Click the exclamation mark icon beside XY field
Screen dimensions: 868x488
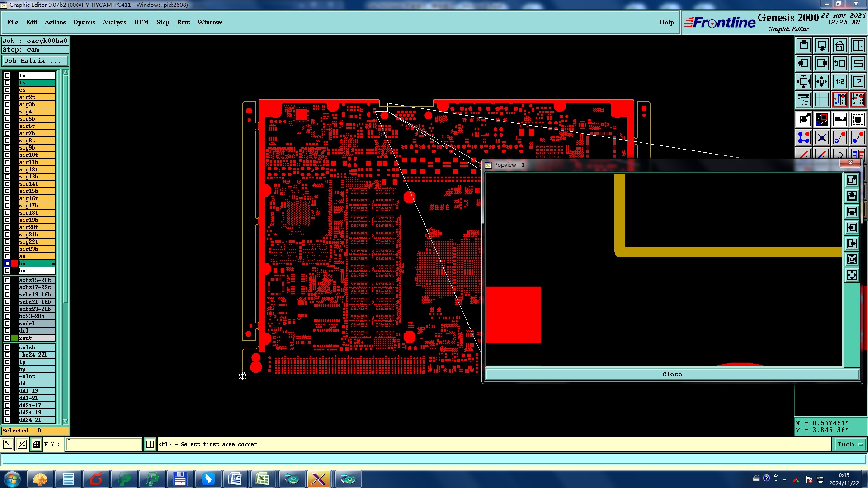(150, 444)
